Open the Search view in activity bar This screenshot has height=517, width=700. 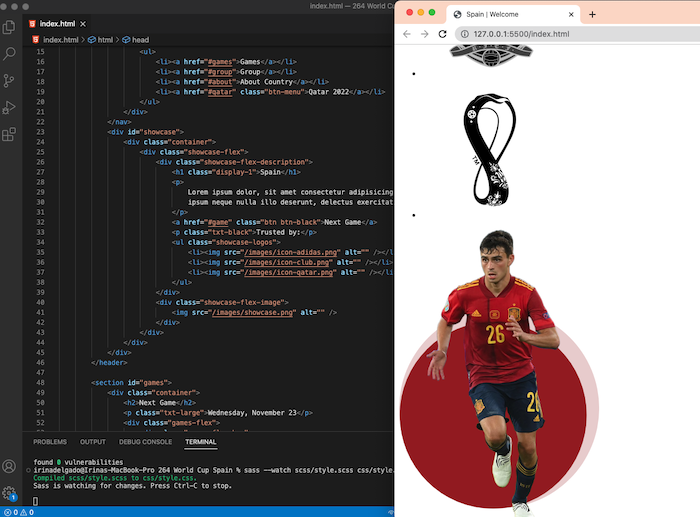coord(9,54)
